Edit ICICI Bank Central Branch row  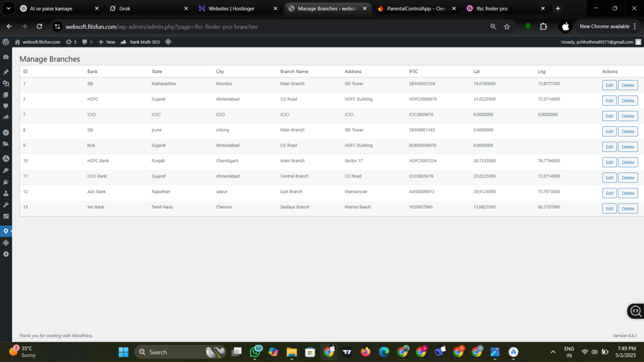click(609, 177)
